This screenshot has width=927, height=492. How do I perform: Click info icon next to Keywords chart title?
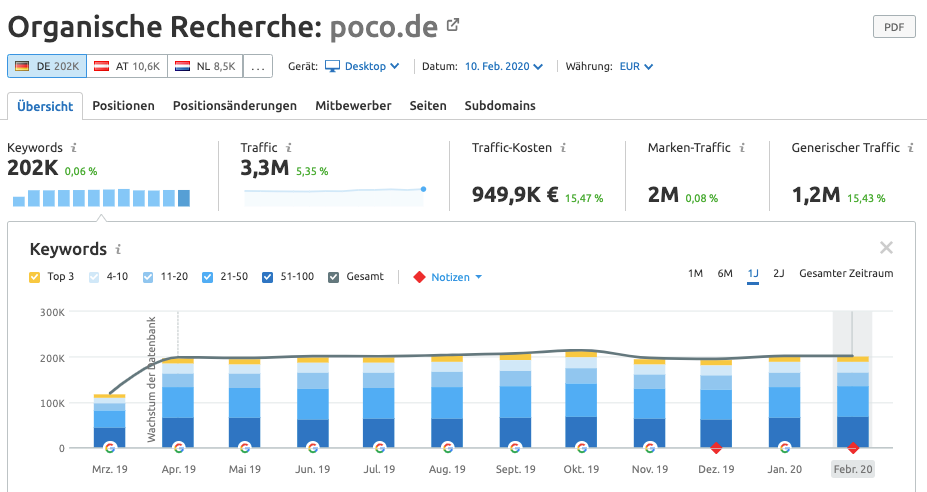[118, 250]
